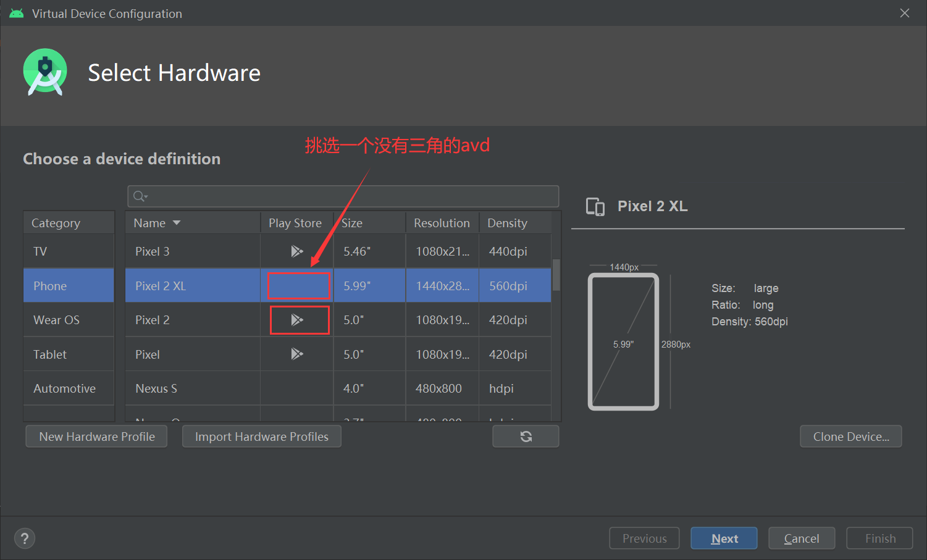Select the Pixel 2 device name
The height and width of the screenshot is (560, 927).
(153, 320)
